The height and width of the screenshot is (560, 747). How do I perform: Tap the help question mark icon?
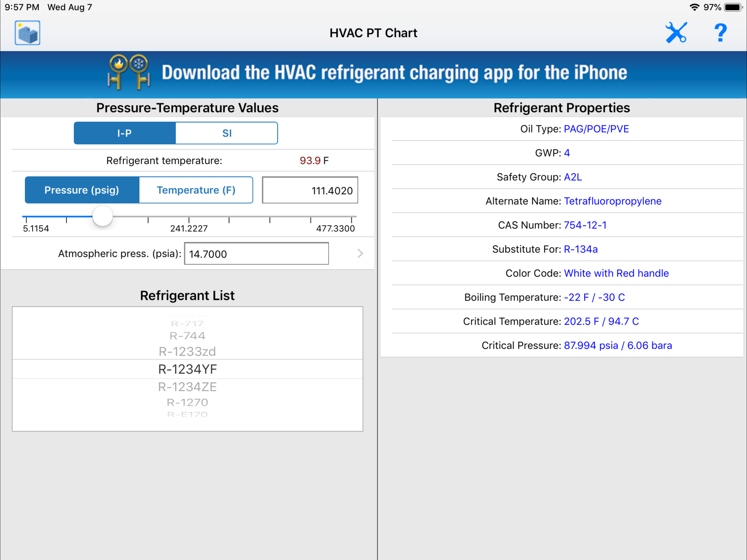[x=720, y=33]
